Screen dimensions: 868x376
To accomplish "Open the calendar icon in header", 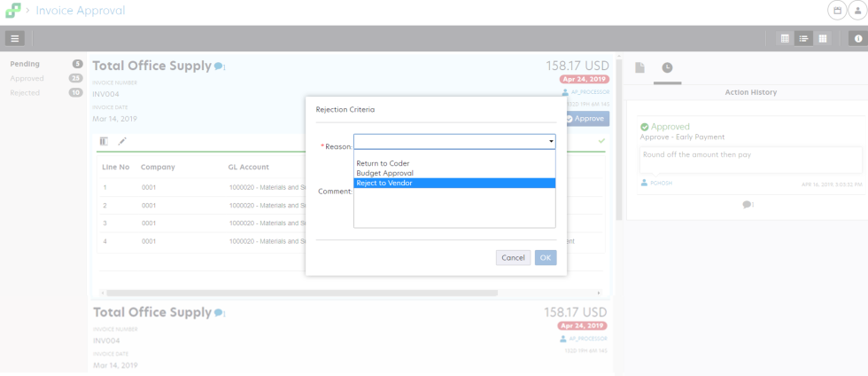I will (836, 11).
